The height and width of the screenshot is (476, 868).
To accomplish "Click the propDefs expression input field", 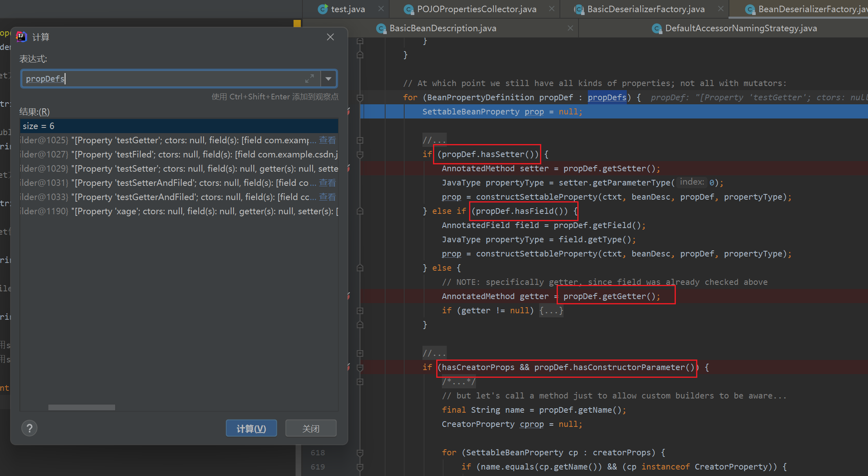I will pyautogui.click(x=162, y=79).
